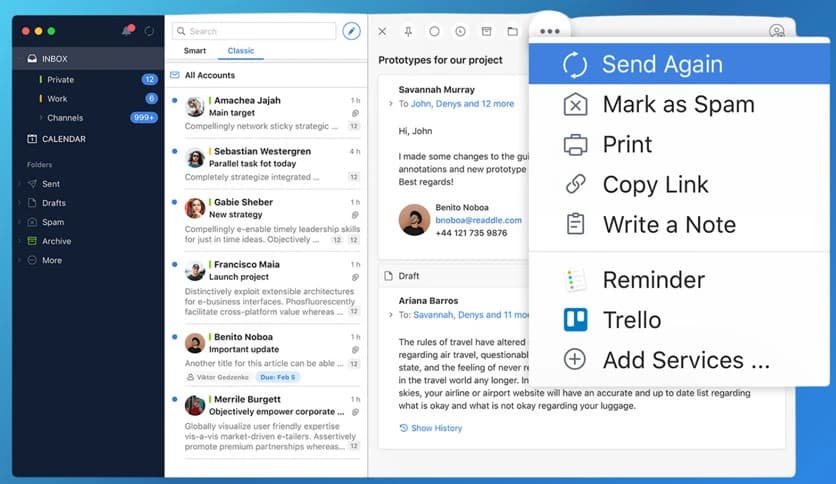Snooze email using the clock icon
This screenshot has width=836, height=484.
(x=461, y=31)
